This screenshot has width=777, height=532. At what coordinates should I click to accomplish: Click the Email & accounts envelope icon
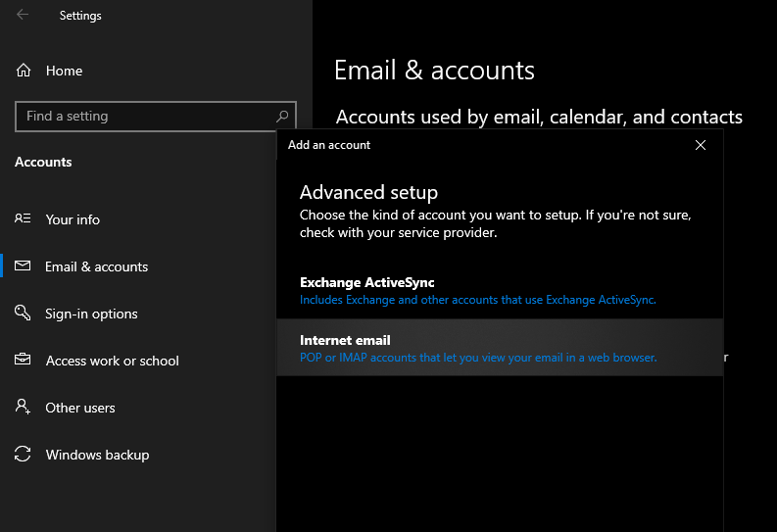click(23, 266)
